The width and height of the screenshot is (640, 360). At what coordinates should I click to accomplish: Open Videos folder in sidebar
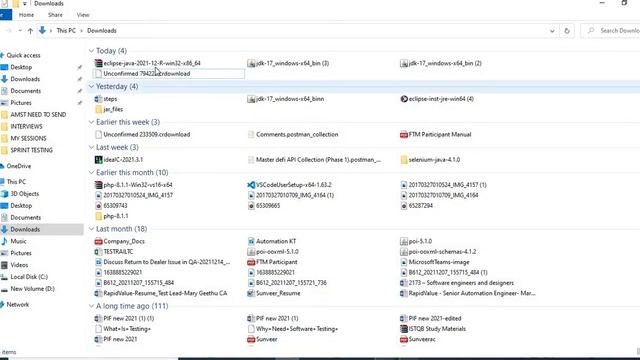(x=19, y=265)
